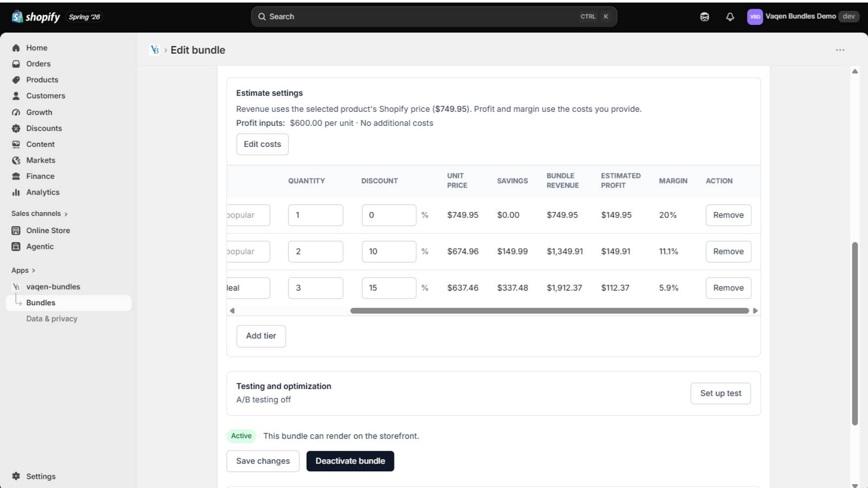This screenshot has height=488, width=868.
Task: Click the Finance bank icon
Action: point(16,176)
